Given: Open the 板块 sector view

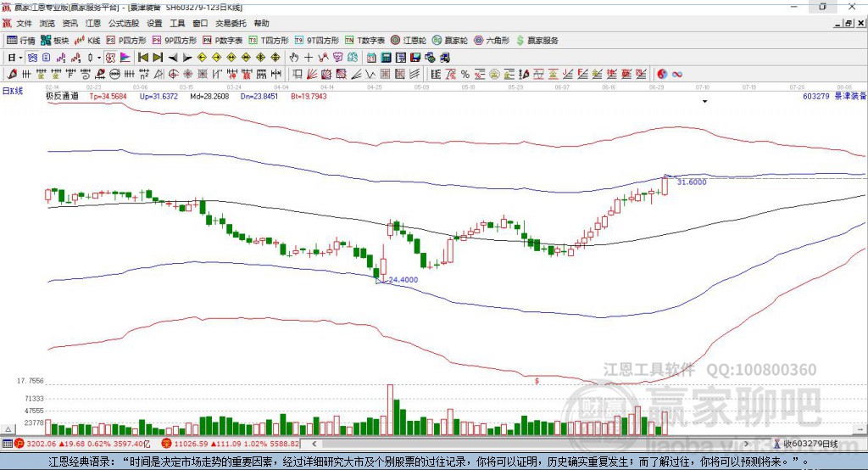Looking at the screenshot, I should [x=55, y=41].
